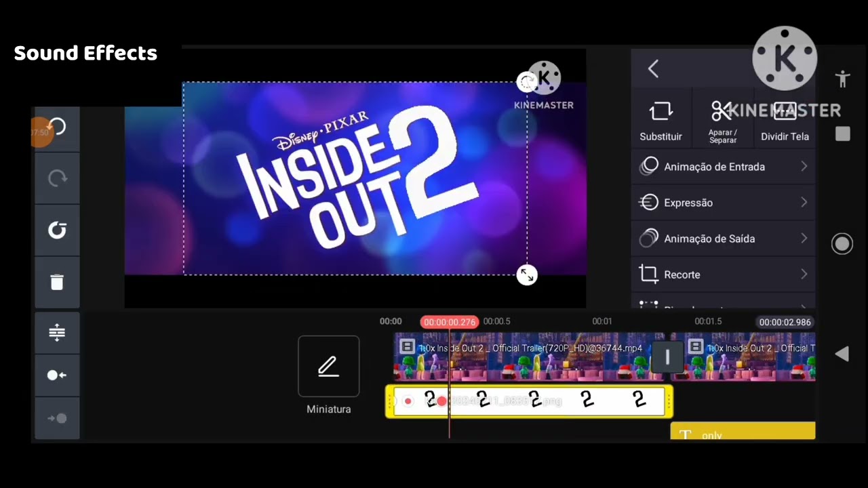868x488 pixels.
Task: Open the transition marker between video clips
Action: point(667,357)
